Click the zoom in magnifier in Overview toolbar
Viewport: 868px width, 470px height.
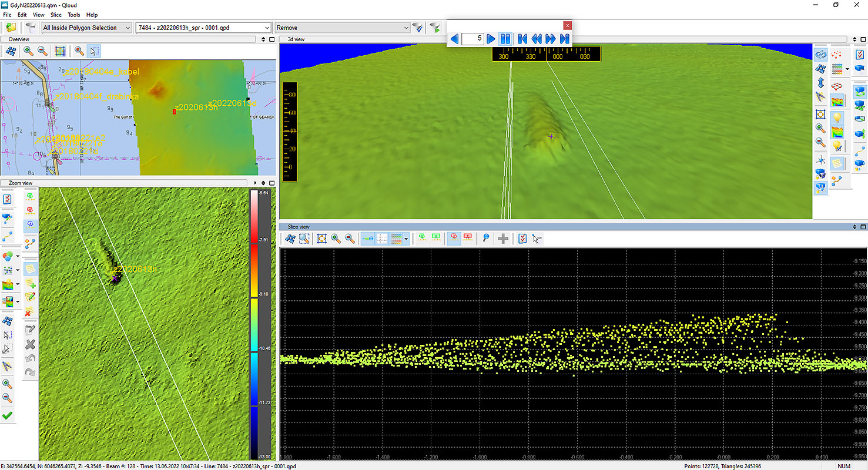(x=28, y=51)
